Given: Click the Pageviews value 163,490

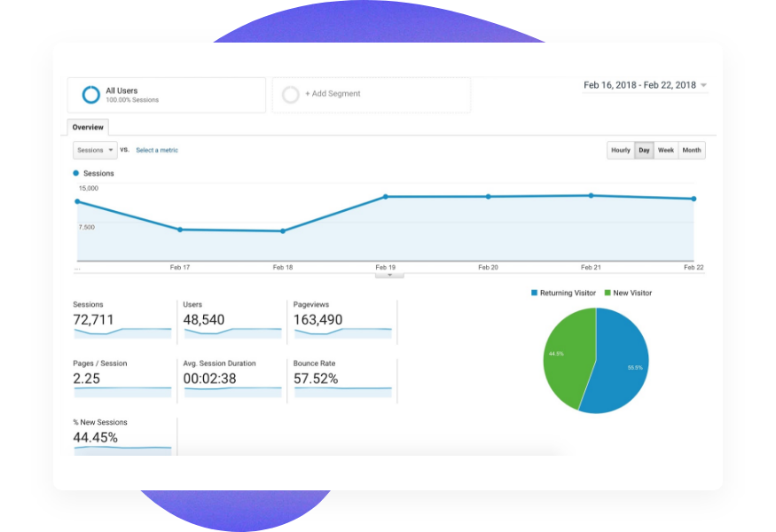Looking at the screenshot, I should coord(317,320).
